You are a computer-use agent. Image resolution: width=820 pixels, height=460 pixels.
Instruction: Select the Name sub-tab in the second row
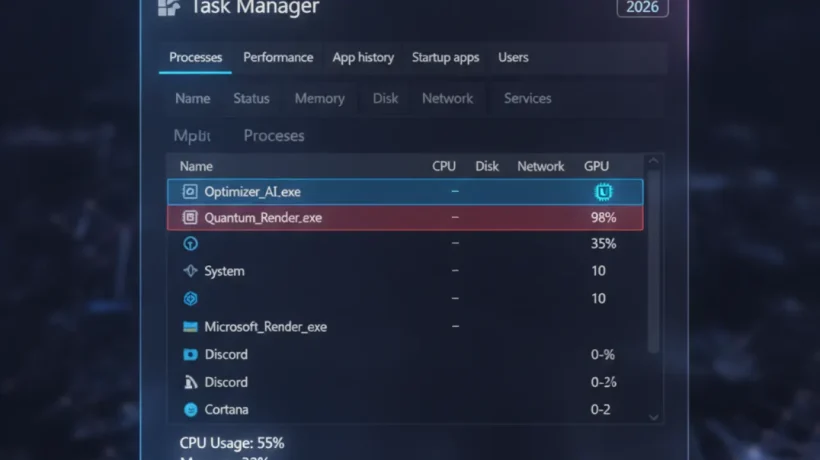pos(192,98)
